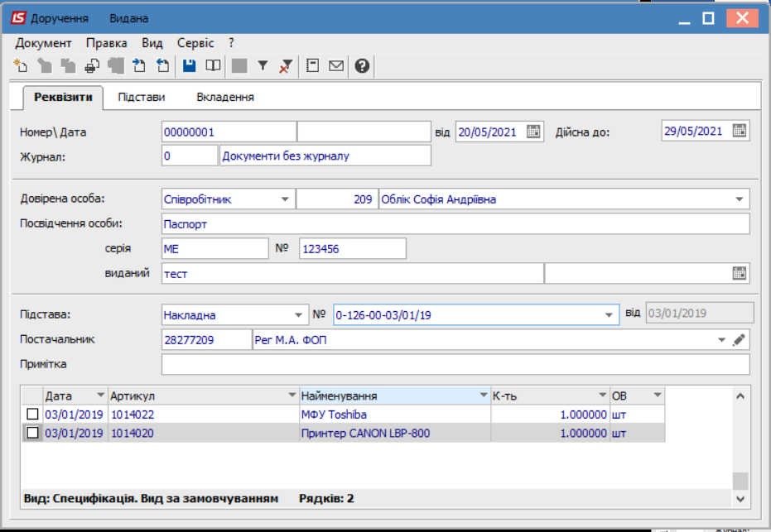Click the supplier code field 28277209
Screen dimensions: 771x532
(x=206, y=340)
